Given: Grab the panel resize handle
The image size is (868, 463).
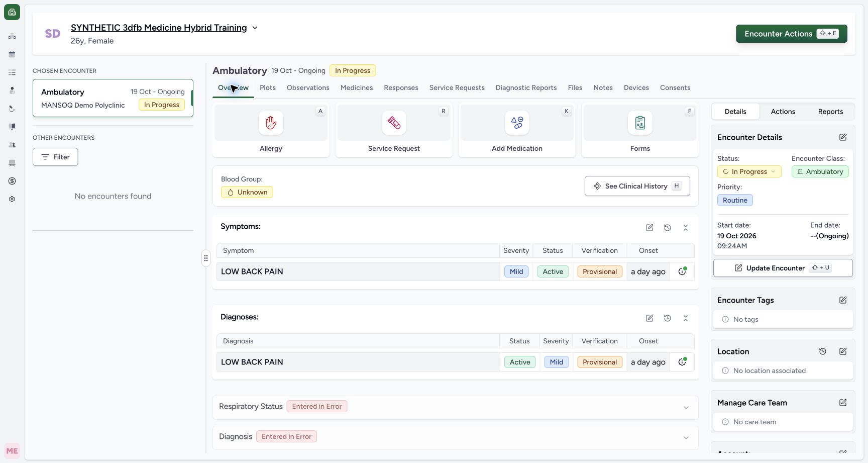Looking at the screenshot, I should (x=206, y=258).
